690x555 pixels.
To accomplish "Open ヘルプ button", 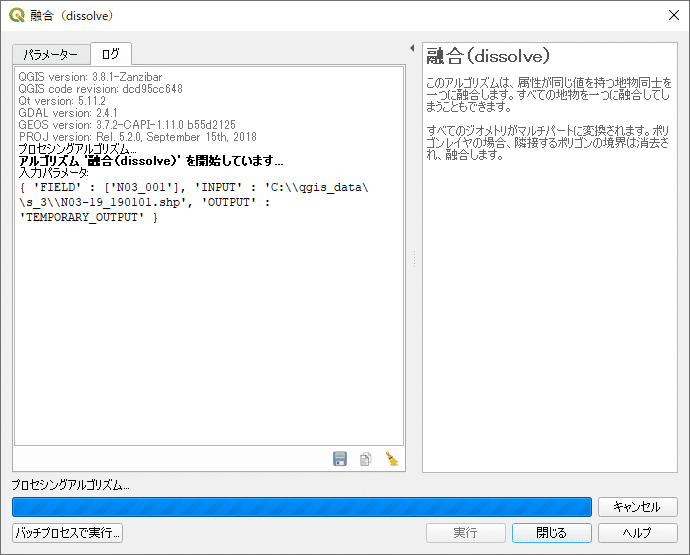I will click(637, 533).
